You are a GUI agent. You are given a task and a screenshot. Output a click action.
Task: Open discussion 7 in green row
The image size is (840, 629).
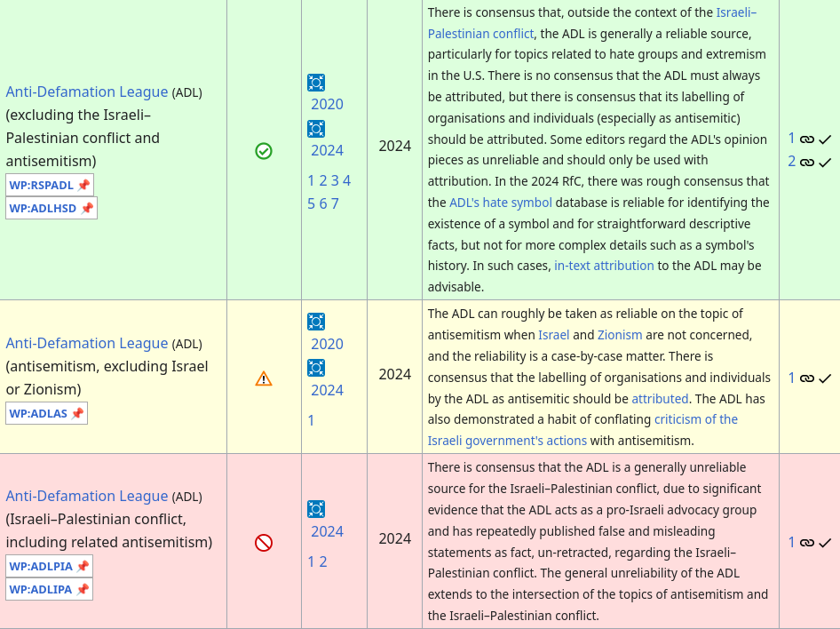point(335,203)
